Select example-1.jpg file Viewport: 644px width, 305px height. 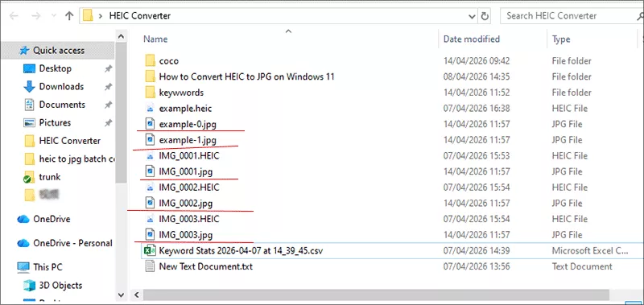click(188, 140)
